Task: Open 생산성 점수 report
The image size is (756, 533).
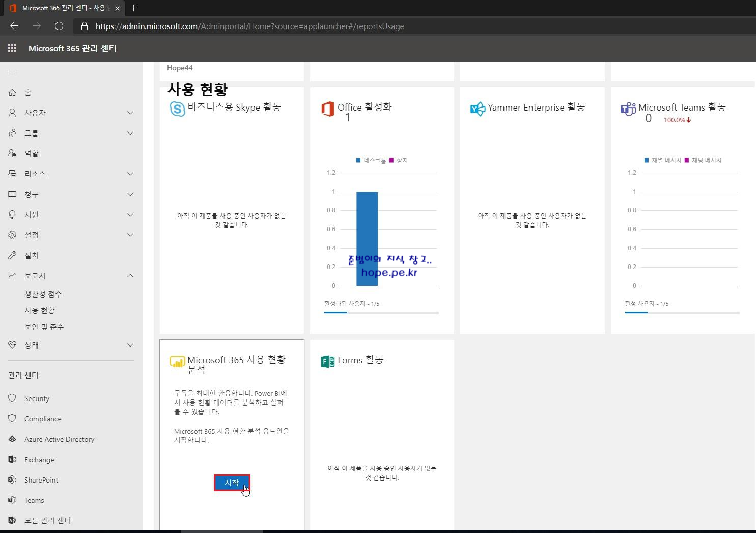Action: pyautogui.click(x=43, y=294)
